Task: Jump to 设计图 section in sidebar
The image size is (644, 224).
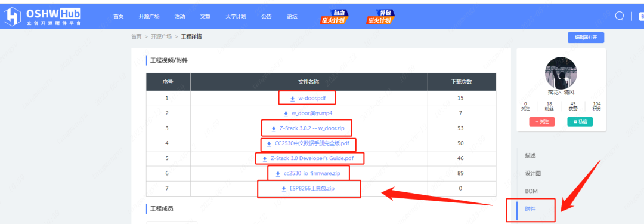Action: [533, 173]
